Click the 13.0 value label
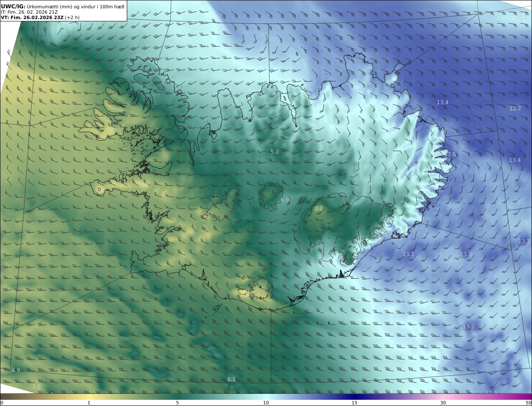Viewport: 532px width, 406px height. [x=469, y=327]
